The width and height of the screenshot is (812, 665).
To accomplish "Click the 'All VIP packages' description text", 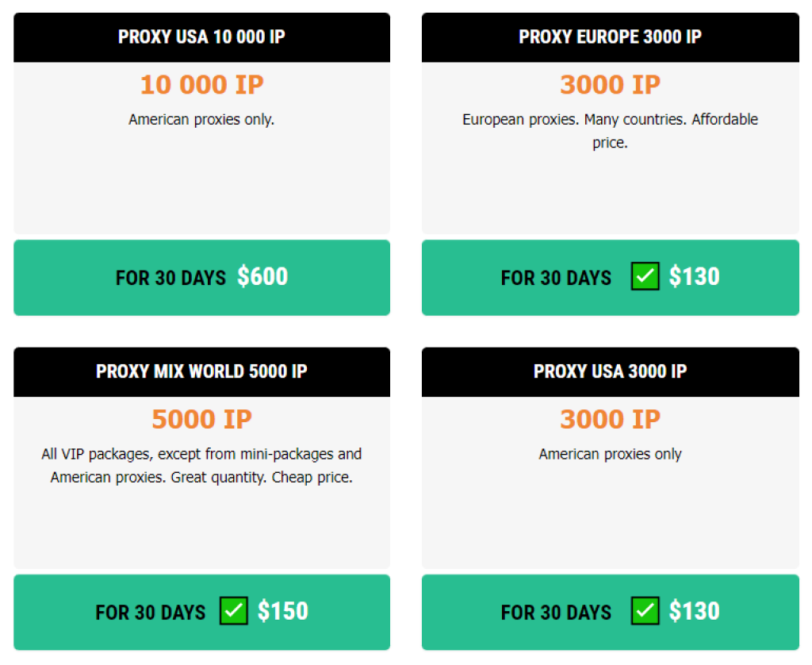I will [x=201, y=455].
